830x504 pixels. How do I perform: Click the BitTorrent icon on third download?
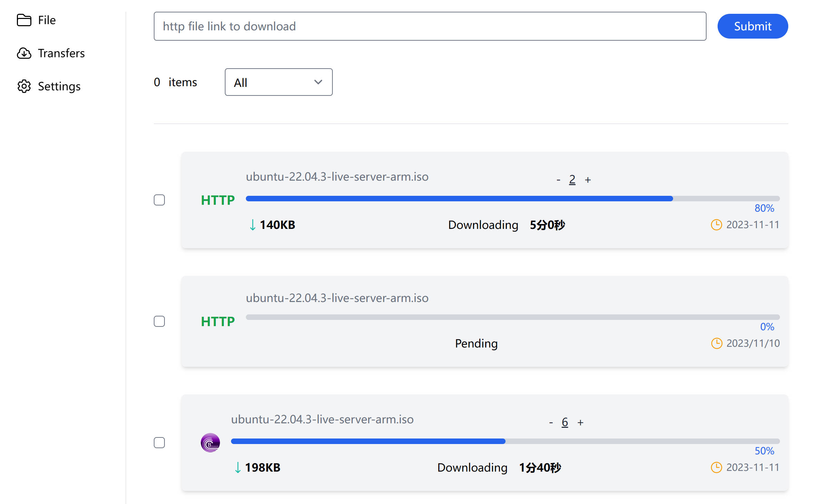click(211, 442)
